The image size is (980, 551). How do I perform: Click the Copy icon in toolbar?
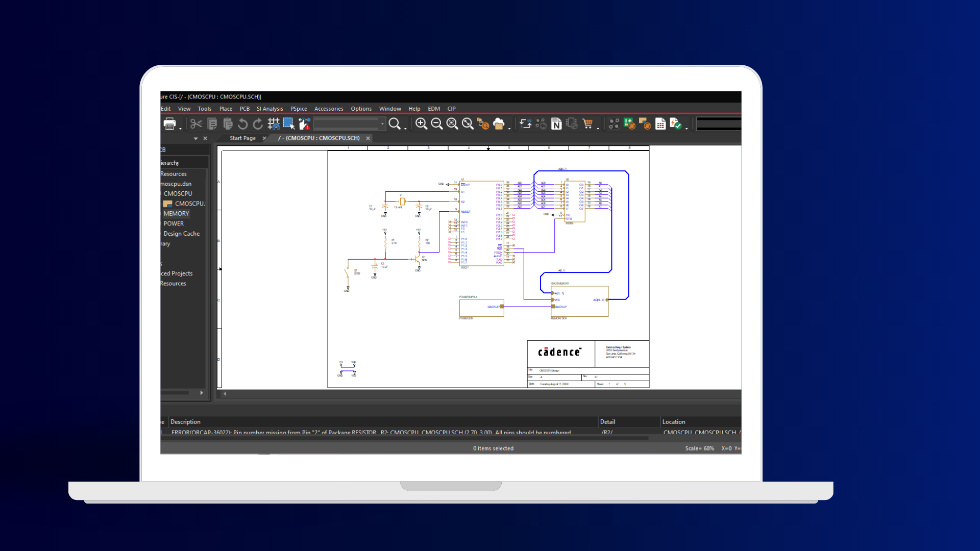pyautogui.click(x=212, y=123)
